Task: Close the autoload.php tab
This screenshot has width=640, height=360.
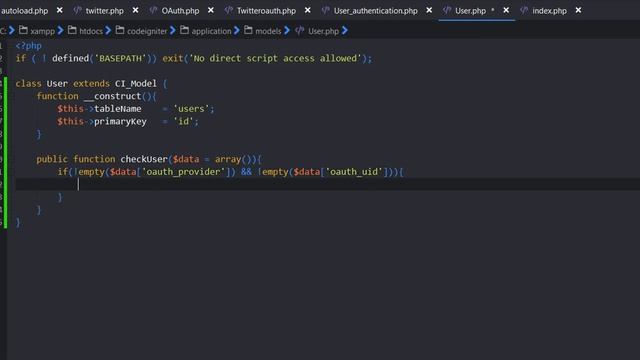Action: (x=60, y=10)
